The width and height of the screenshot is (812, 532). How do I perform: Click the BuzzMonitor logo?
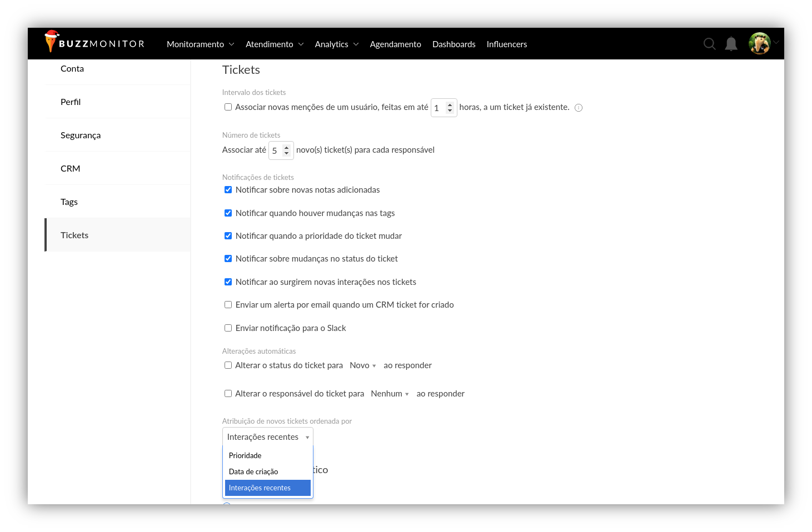(x=94, y=43)
